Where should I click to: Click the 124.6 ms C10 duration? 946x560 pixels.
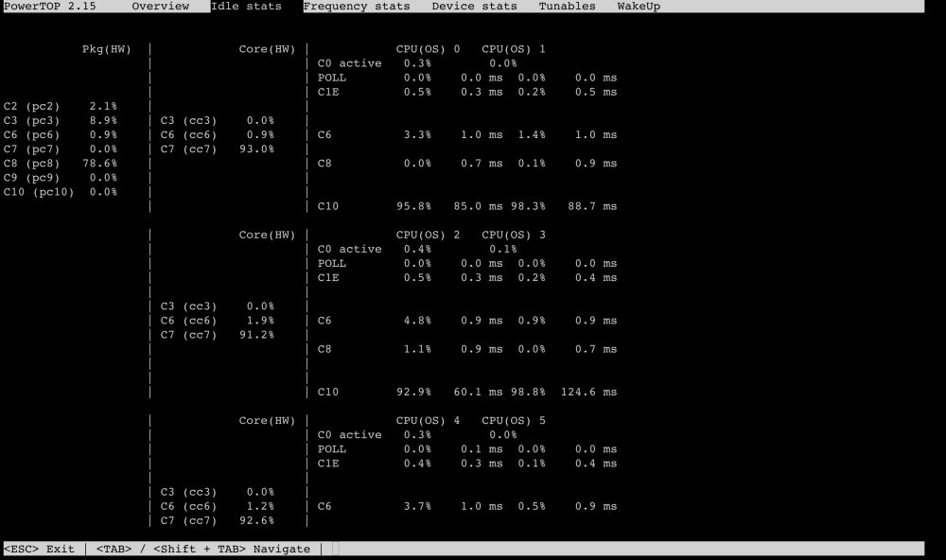[x=588, y=393]
